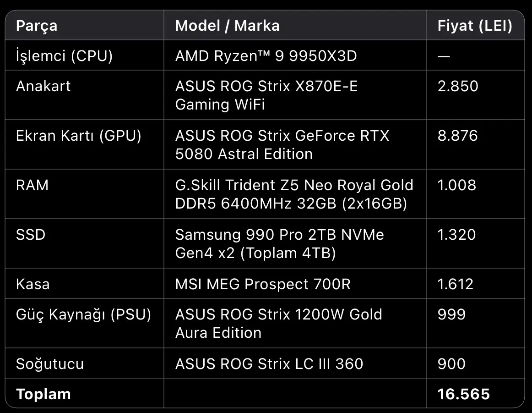Image resolution: width=532 pixels, height=413 pixels.
Task: Select the Model / Marka column header
Action: (x=228, y=26)
